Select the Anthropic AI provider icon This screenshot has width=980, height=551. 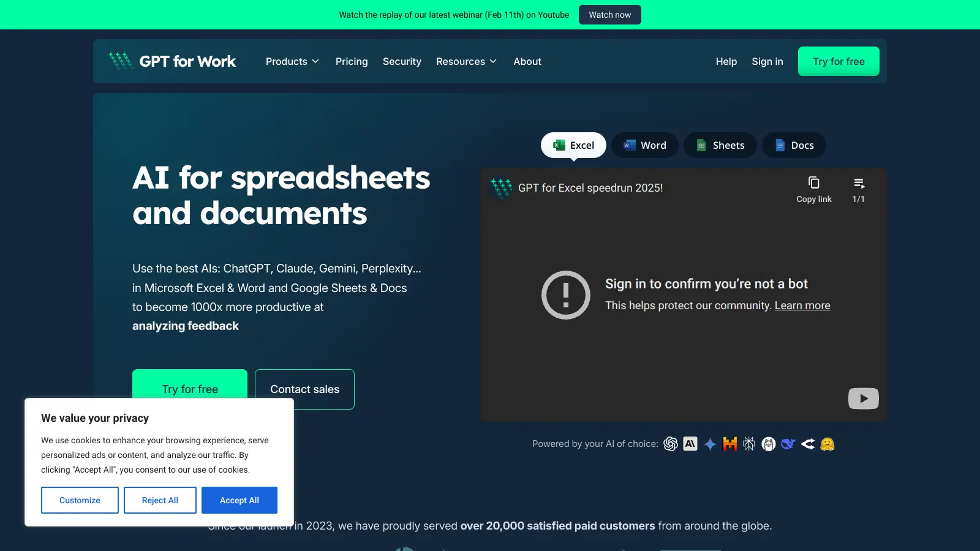pyautogui.click(x=690, y=443)
